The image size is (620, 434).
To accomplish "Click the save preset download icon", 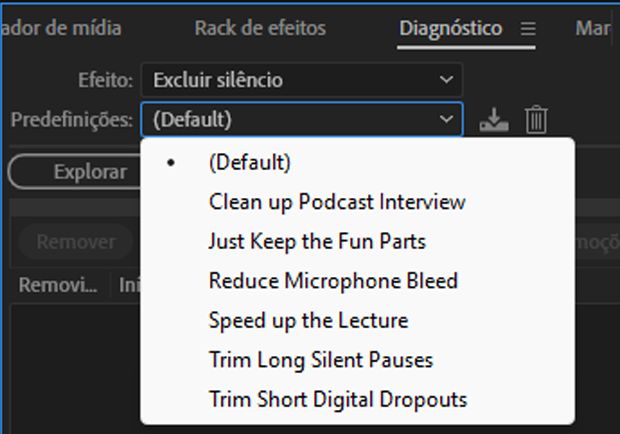I will pyautogui.click(x=494, y=120).
